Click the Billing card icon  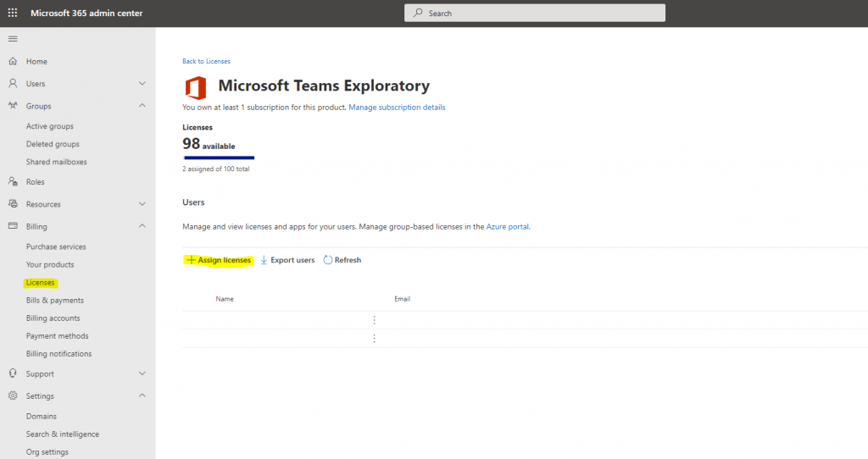tap(13, 226)
